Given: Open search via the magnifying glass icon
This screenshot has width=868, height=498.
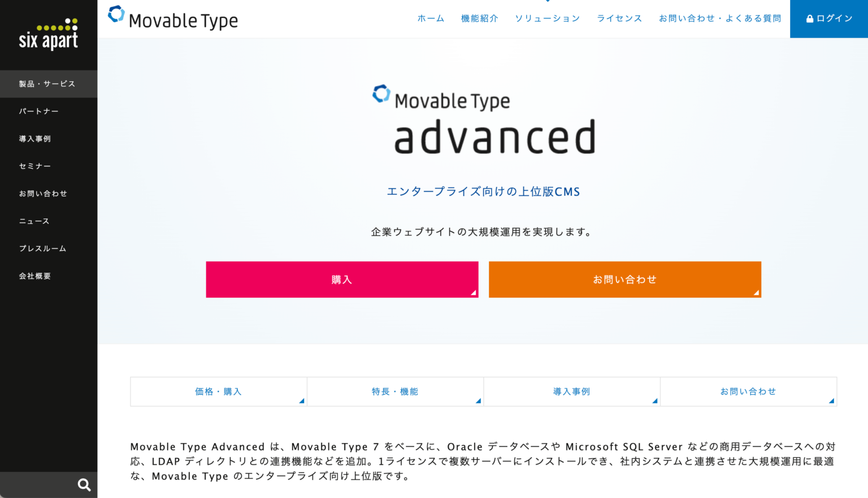Looking at the screenshot, I should (84, 484).
